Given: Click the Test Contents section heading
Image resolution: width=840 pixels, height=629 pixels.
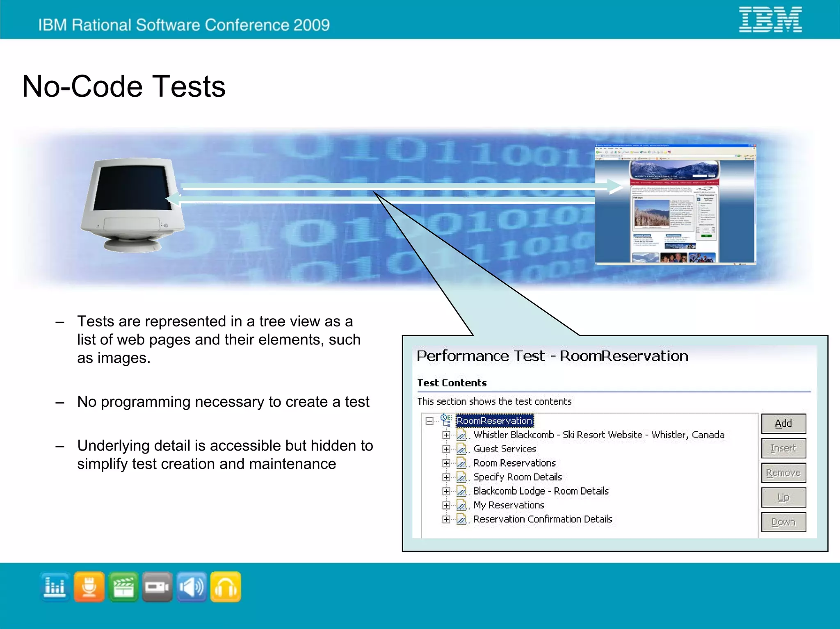Looking at the screenshot, I should pyautogui.click(x=452, y=383).
